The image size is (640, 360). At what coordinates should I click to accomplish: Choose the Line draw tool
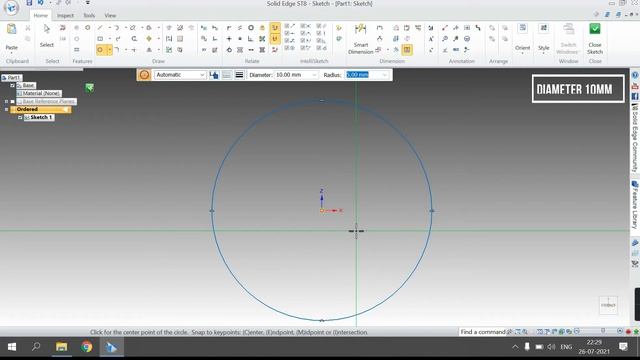coord(100,28)
